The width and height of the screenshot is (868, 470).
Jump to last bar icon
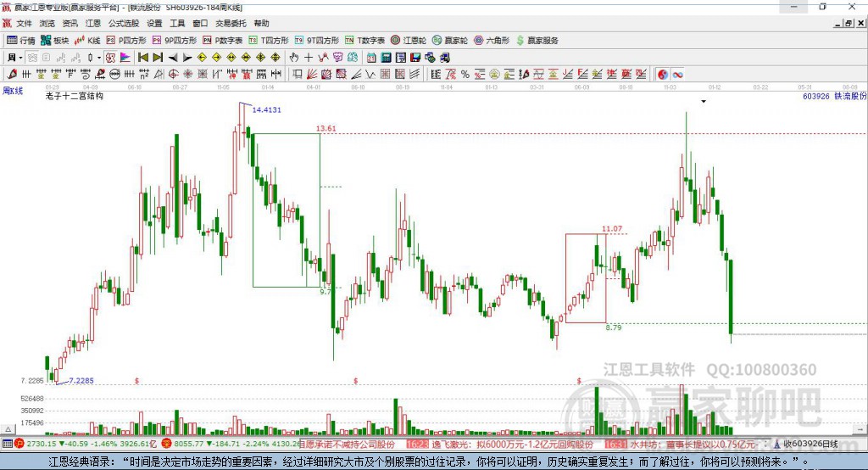tap(158, 58)
